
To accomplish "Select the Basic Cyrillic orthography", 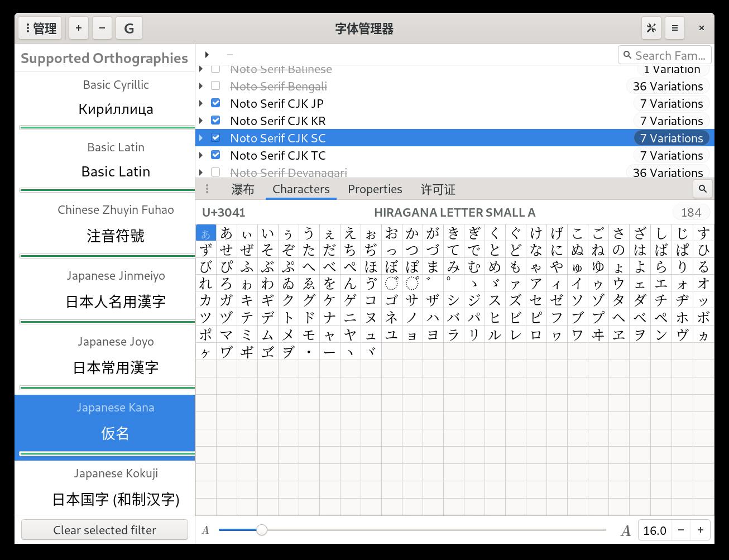I will pos(104,103).
